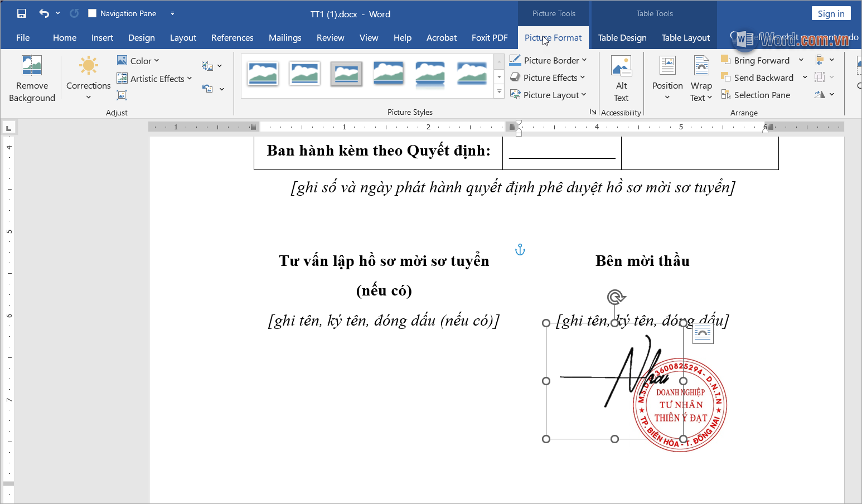Click the Change Picture icon
Screen dimensions: 862x504
[x=209, y=65]
